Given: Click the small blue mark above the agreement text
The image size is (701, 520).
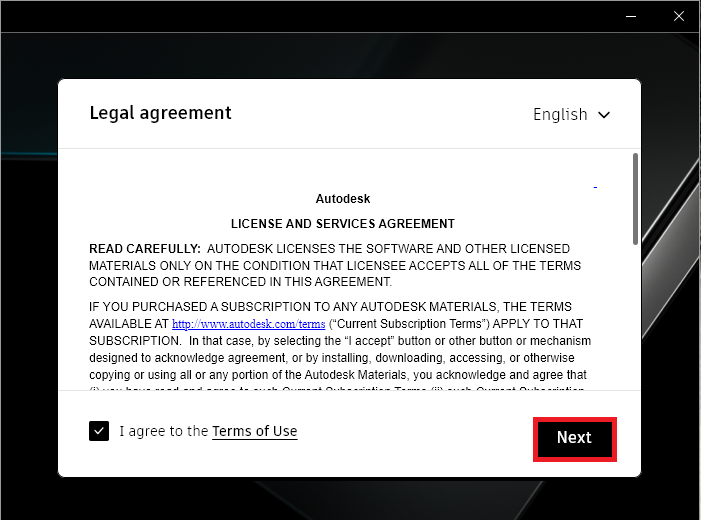Looking at the screenshot, I should point(595,187).
